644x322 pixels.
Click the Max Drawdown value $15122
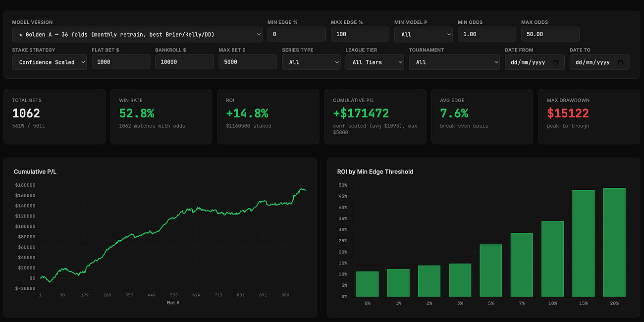tap(568, 113)
